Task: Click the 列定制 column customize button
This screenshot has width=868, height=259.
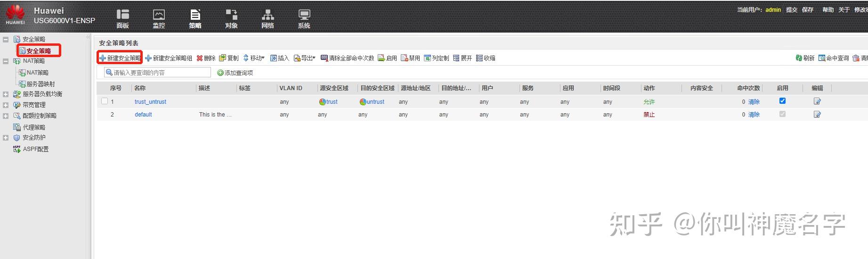Action: 437,58
